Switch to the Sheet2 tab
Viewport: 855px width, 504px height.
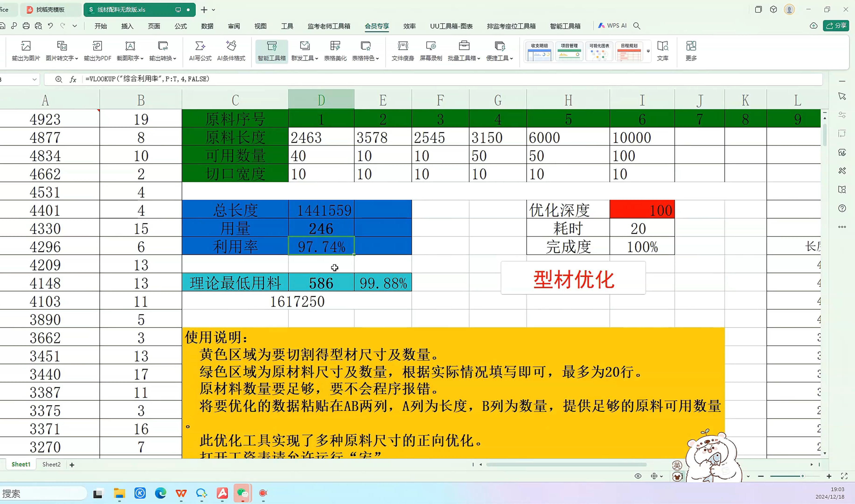pyautogui.click(x=51, y=465)
